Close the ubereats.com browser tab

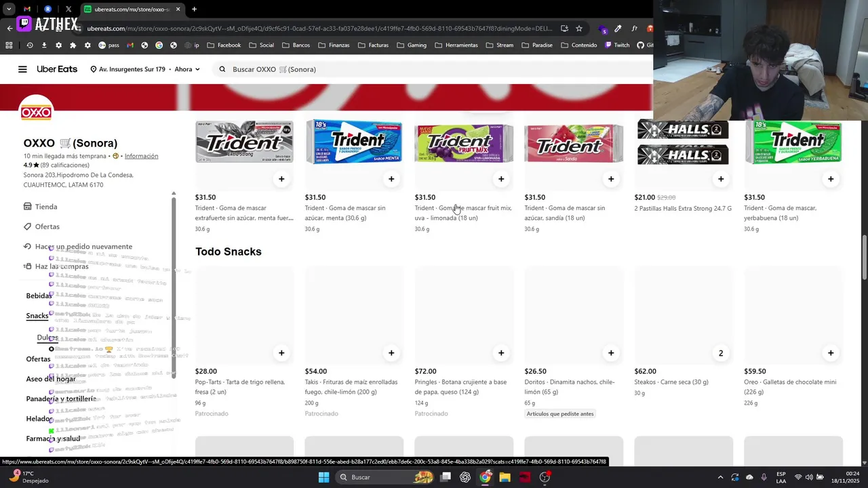pos(178,9)
